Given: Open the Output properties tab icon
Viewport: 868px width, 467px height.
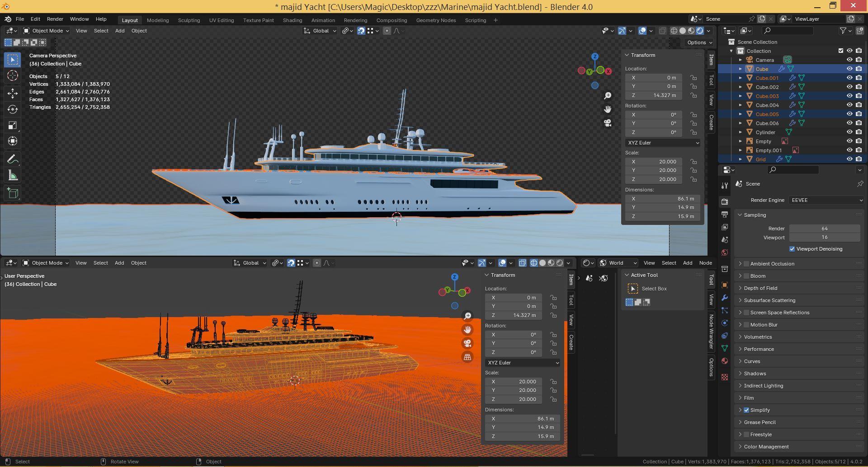Looking at the screenshot, I should coord(725,214).
